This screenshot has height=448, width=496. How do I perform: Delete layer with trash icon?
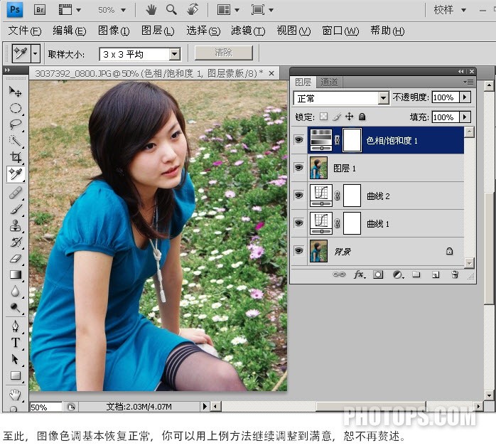[455, 274]
